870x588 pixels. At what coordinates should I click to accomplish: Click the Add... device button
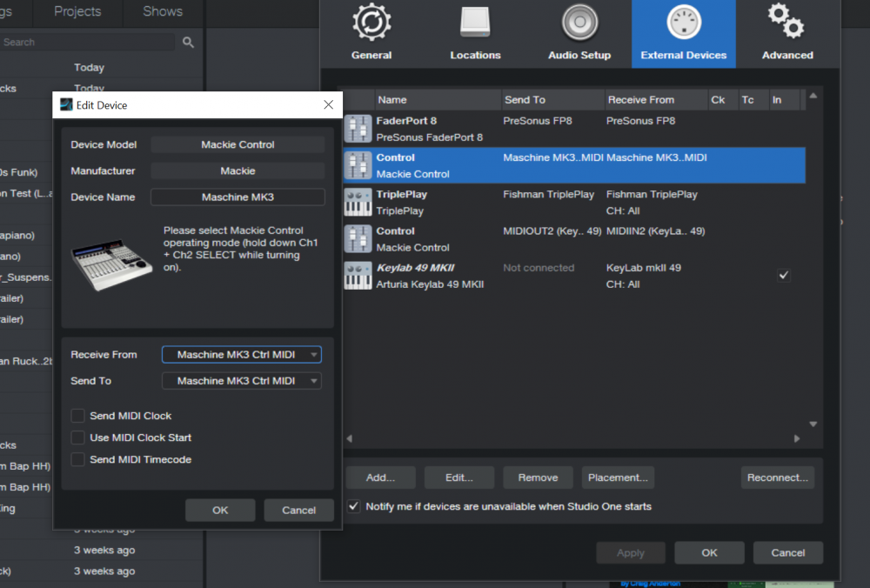click(x=381, y=478)
